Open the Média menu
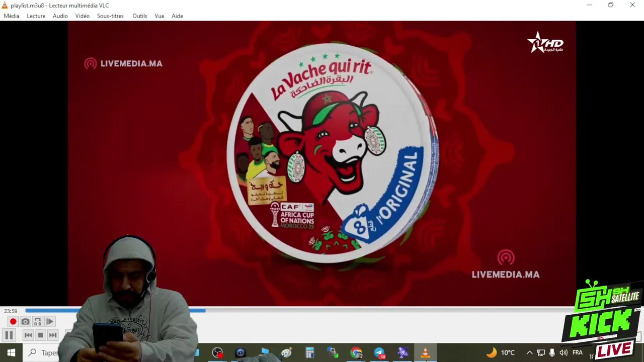This screenshot has height=362, width=644. [12, 16]
